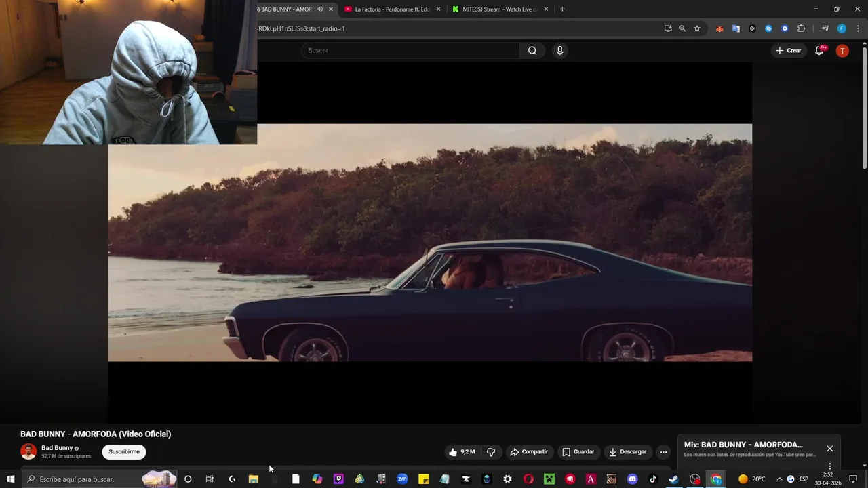This screenshot has height=488, width=868.
Task: Open a new browser tab with plus
Action: coord(562,9)
